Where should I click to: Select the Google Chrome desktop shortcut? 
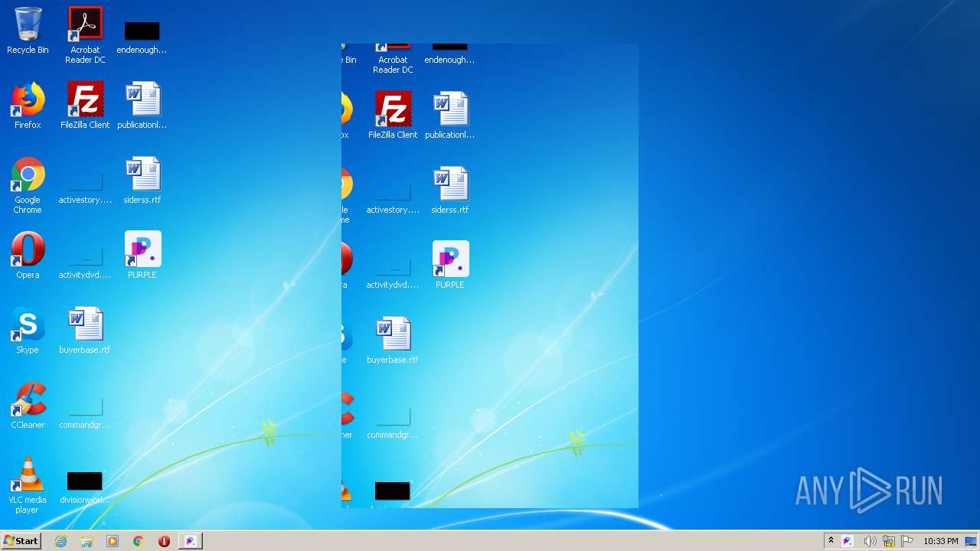click(x=28, y=185)
